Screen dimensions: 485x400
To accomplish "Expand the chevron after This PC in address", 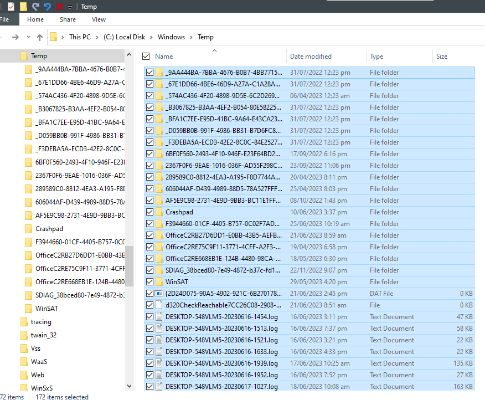I will [97, 37].
